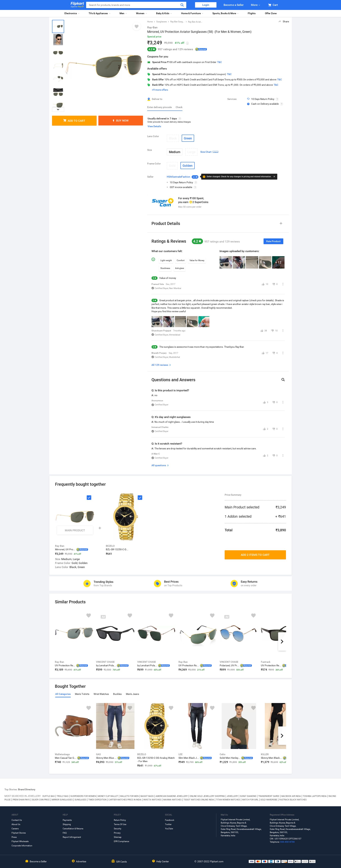Screen dimensions: 341x868
Task: Open options for scratch resistant answer
Action: 283,456
